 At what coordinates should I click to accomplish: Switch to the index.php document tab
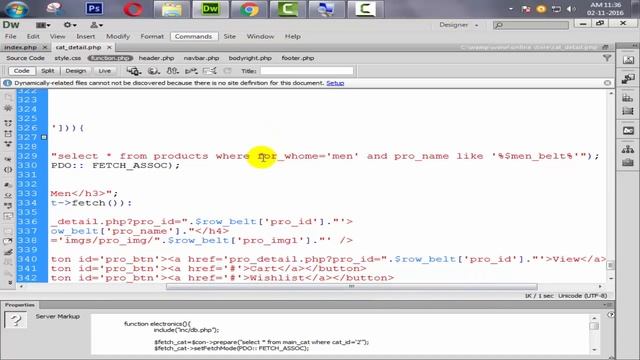pos(21,47)
